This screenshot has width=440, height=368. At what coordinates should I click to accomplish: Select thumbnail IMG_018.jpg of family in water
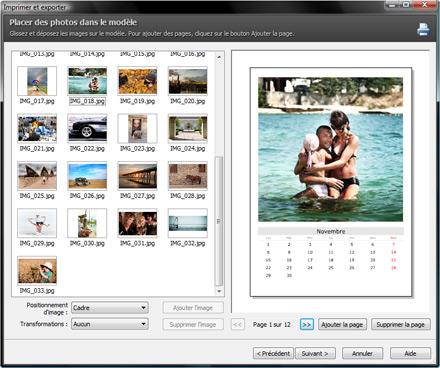click(87, 81)
